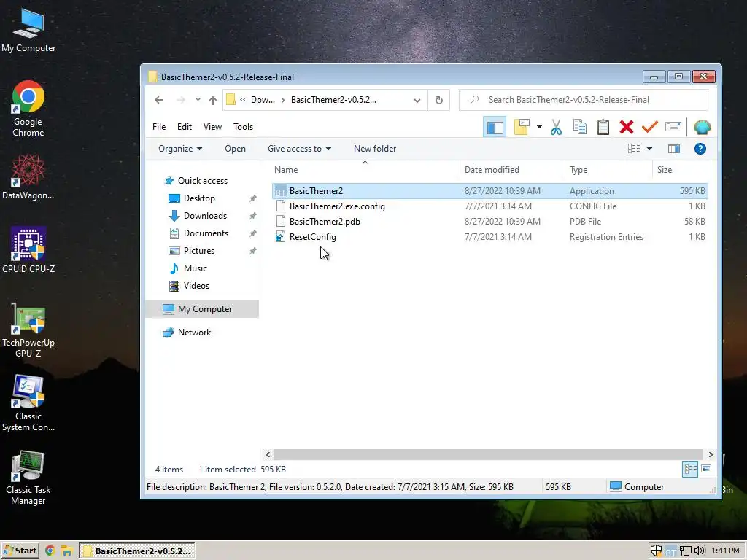Click the New folder button
The width and height of the screenshot is (747, 560).
pyautogui.click(x=375, y=149)
